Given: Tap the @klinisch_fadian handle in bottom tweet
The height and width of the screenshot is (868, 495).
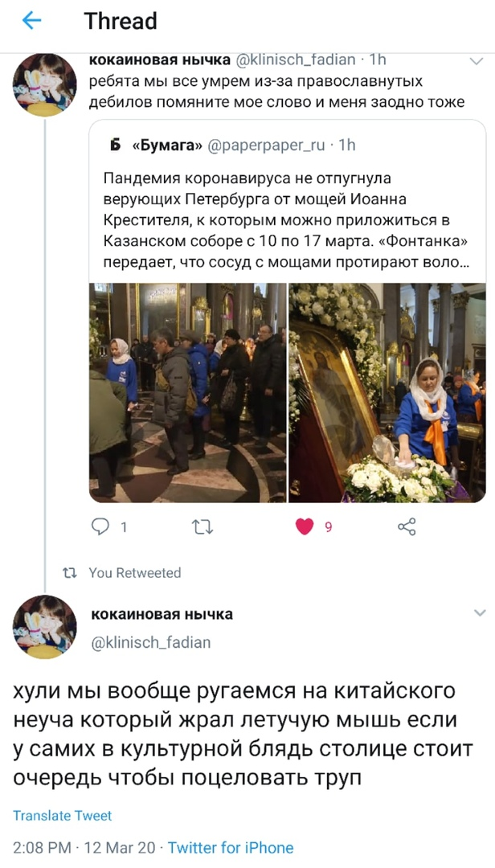Looking at the screenshot, I should 150,643.
